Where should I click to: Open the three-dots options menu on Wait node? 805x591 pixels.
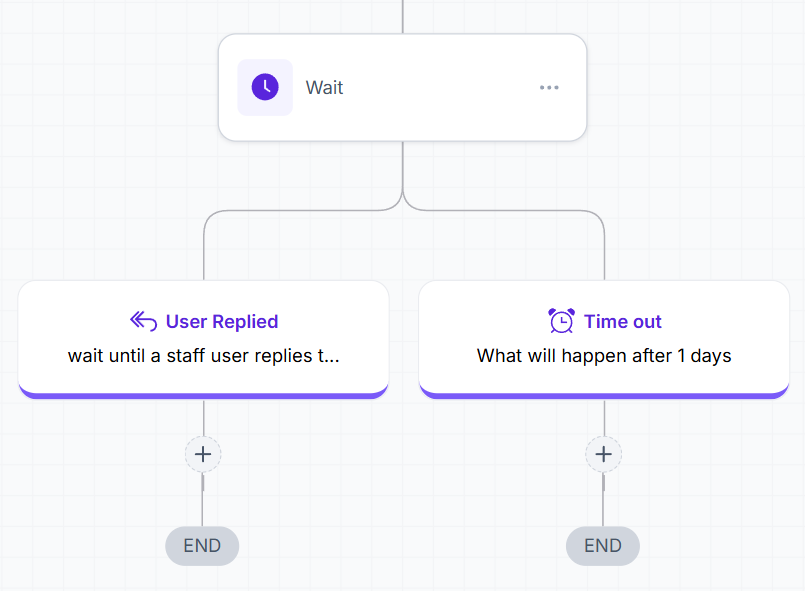[x=549, y=88]
